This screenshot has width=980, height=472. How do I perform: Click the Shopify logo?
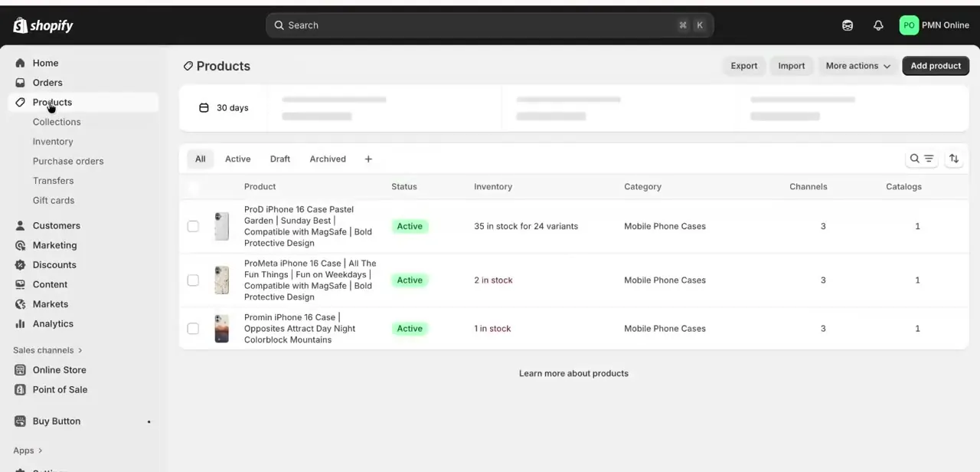point(43,25)
